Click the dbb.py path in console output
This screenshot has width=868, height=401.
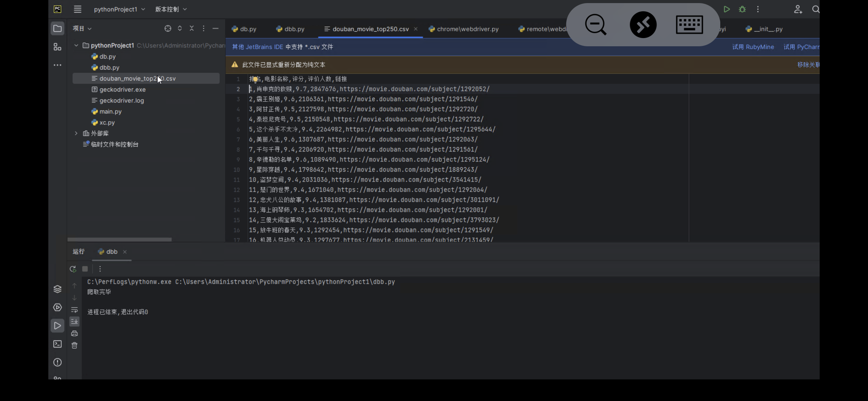[x=285, y=282]
